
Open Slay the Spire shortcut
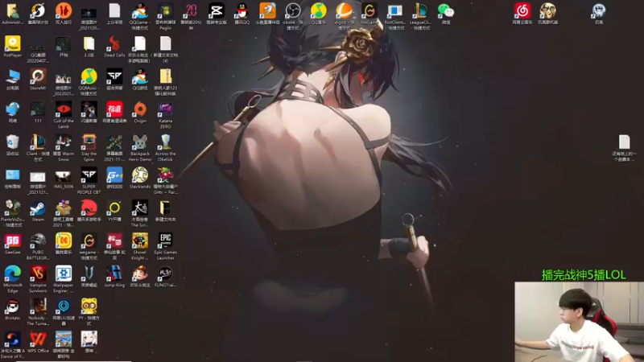89,142
